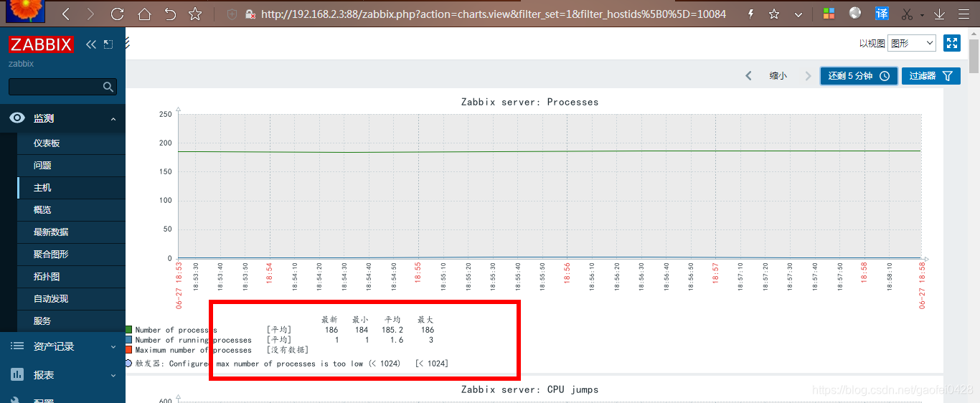This screenshot has width=980, height=403.
Task: Expand the 资产记录 section chevron
Action: 113,347
